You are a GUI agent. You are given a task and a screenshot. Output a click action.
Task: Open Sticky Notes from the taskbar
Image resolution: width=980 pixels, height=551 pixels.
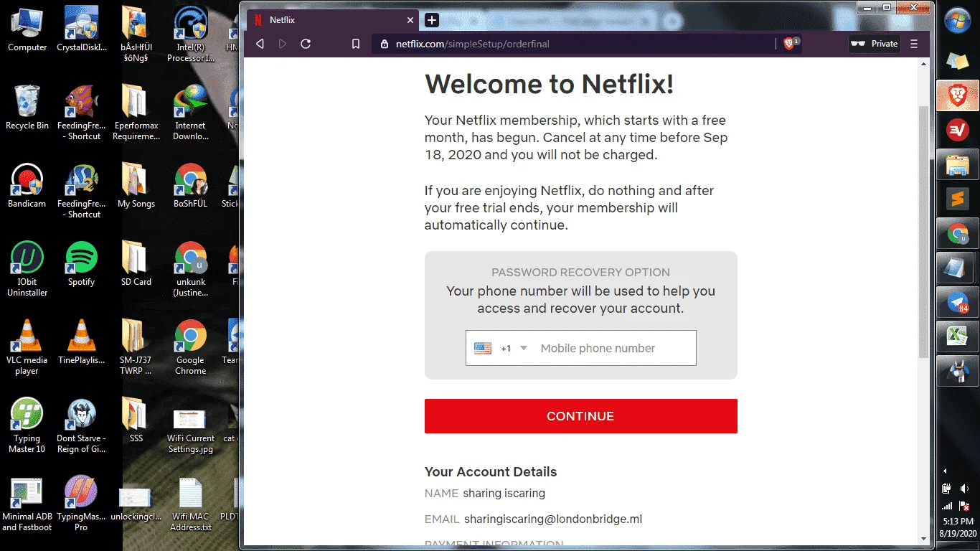click(958, 61)
